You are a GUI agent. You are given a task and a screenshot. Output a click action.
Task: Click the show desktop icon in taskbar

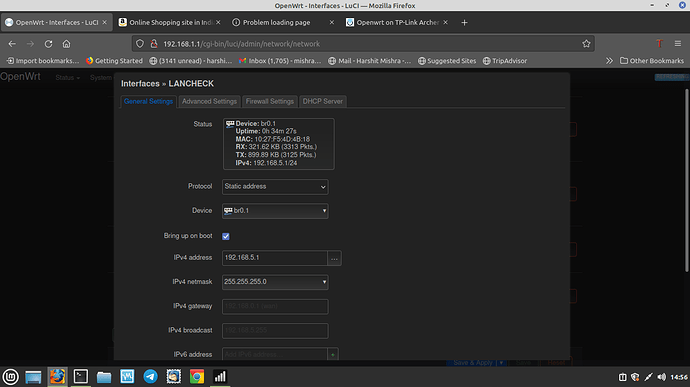tap(33, 377)
